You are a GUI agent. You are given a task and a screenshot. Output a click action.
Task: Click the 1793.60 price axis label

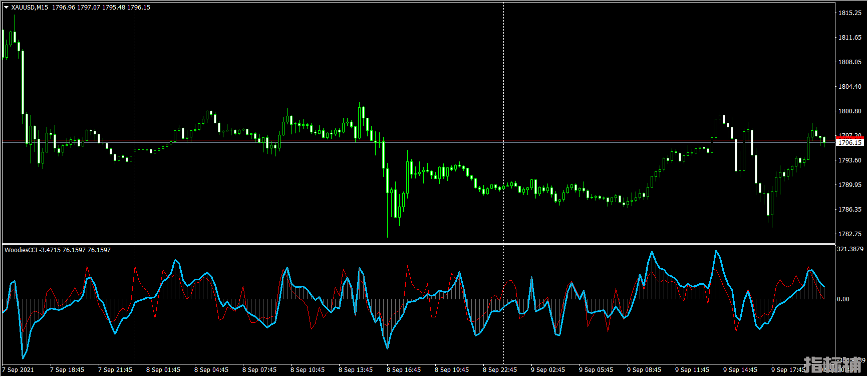pyautogui.click(x=850, y=160)
